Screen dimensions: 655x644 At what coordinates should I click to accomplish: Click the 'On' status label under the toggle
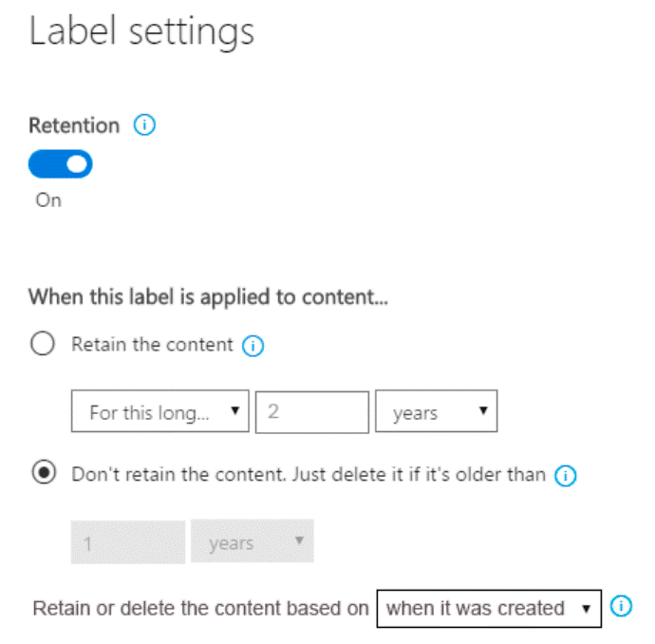pos(47,201)
